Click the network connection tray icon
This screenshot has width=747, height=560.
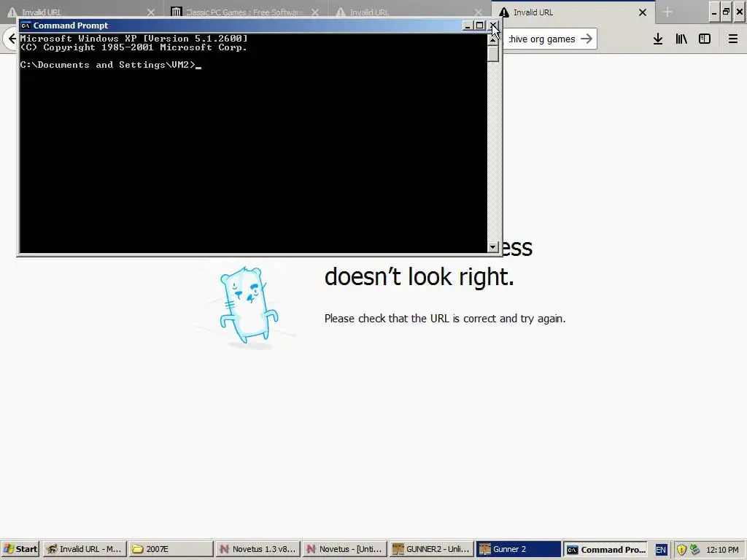[x=695, y=550]
